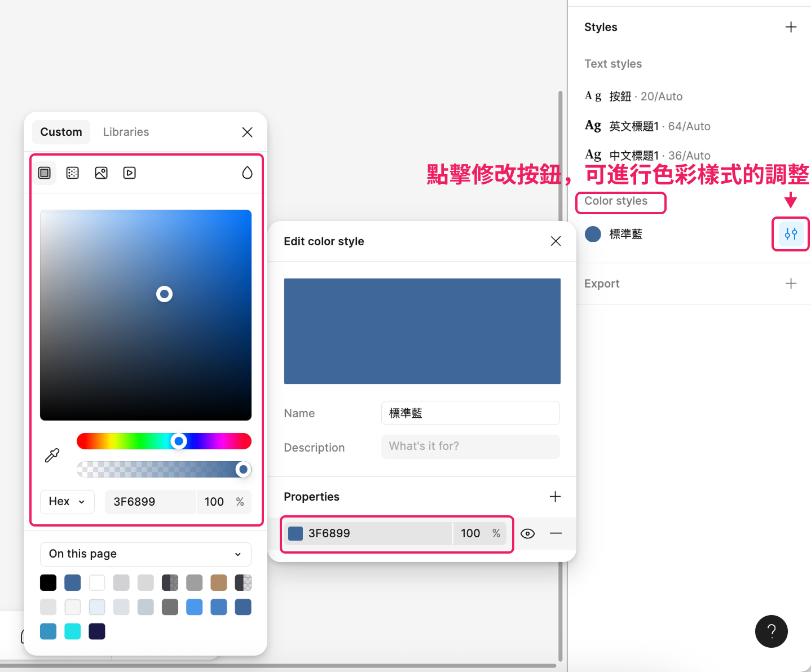Remove the 3F6899 property with minus
Image resolution: width=811 pixels, height=672 pixels.
(x=556, y=533)
